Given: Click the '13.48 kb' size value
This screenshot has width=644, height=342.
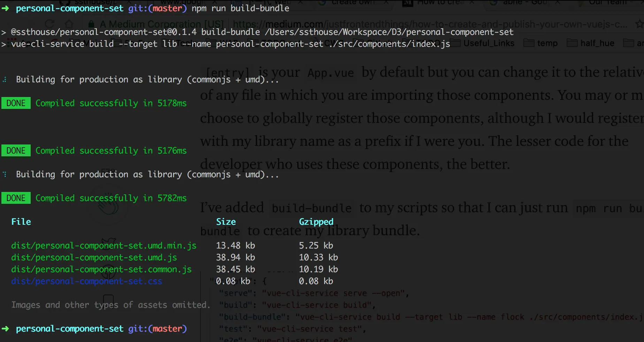Looking at the screenshot, I should (236, 246).
